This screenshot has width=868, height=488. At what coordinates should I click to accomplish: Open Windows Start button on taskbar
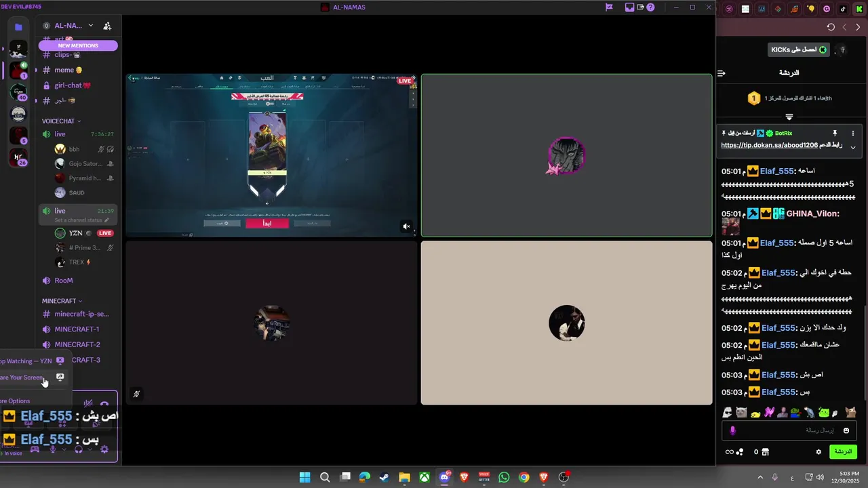tap(305, 477)
